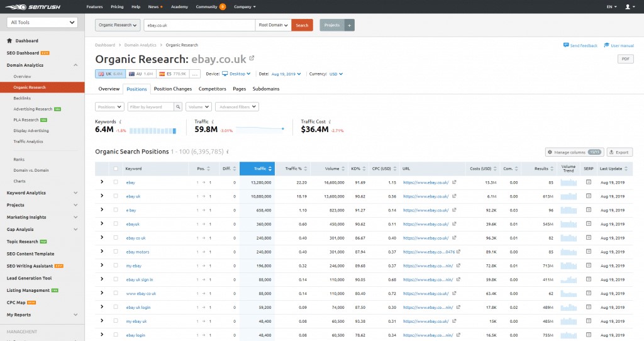Check the box for ebay uk row
The width and height of the screenshot is (644, 341).
click(116, 196)
